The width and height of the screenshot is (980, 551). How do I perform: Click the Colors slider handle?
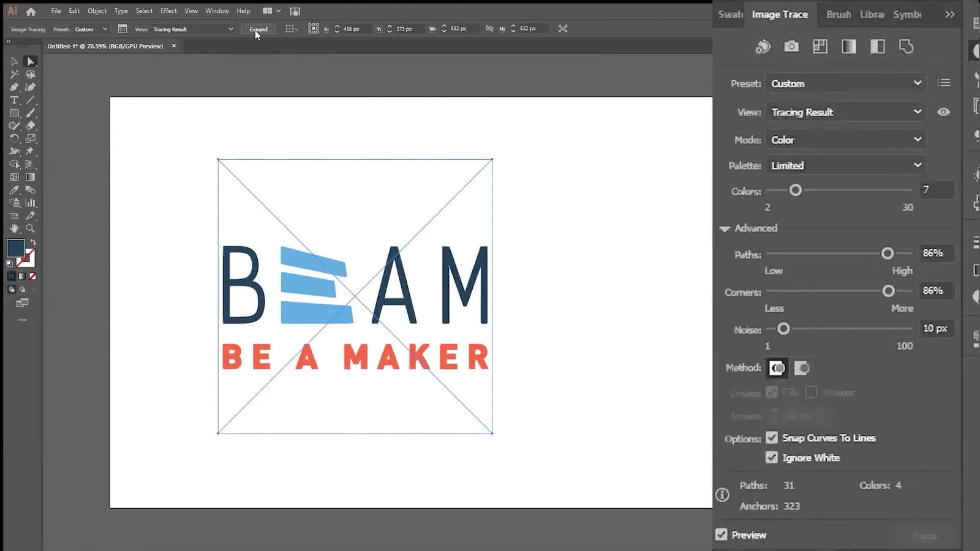795,190
